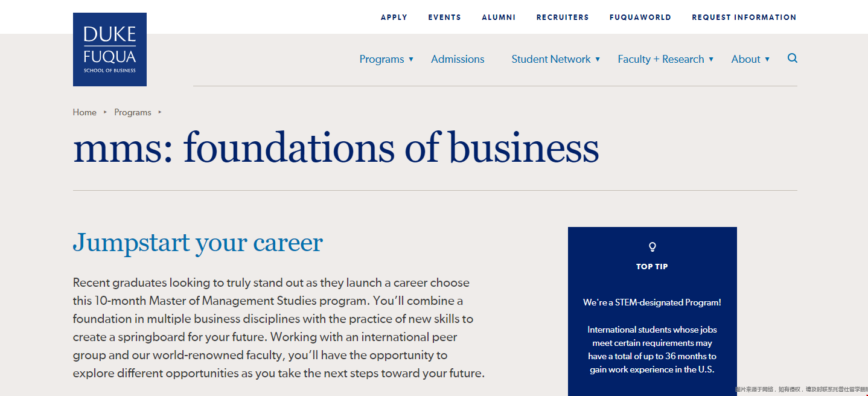Open the Programs navigation menu
The image size is (868, 396).
[x=381, y=59]
